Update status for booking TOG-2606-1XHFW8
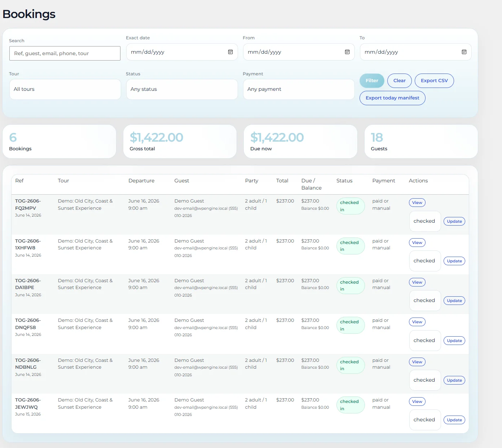Screen dimensions: 502x448 (x=454, y=261)
